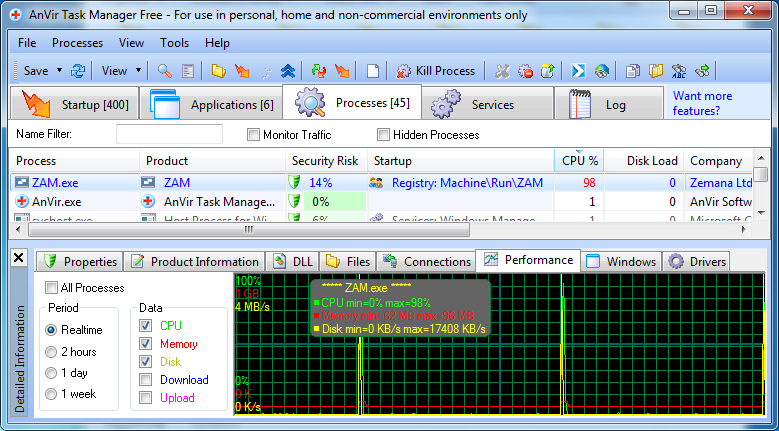Open the View toolbar dropdown arrow
Image resolution: width=779 pixels, height=431 pixels.
139,71
